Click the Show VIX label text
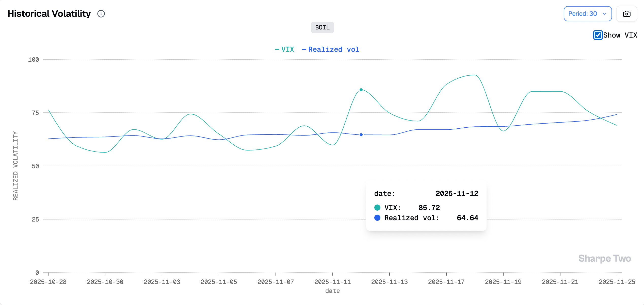Screen dimensions: 644x305 coord(620,35)
